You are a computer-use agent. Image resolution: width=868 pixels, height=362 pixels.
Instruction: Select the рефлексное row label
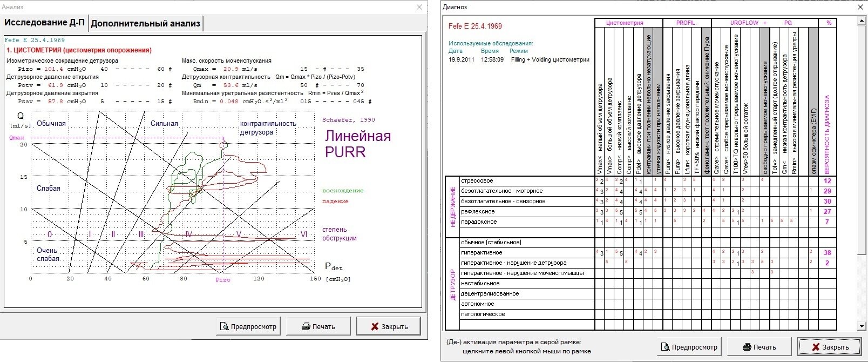[x=478, y=212]
